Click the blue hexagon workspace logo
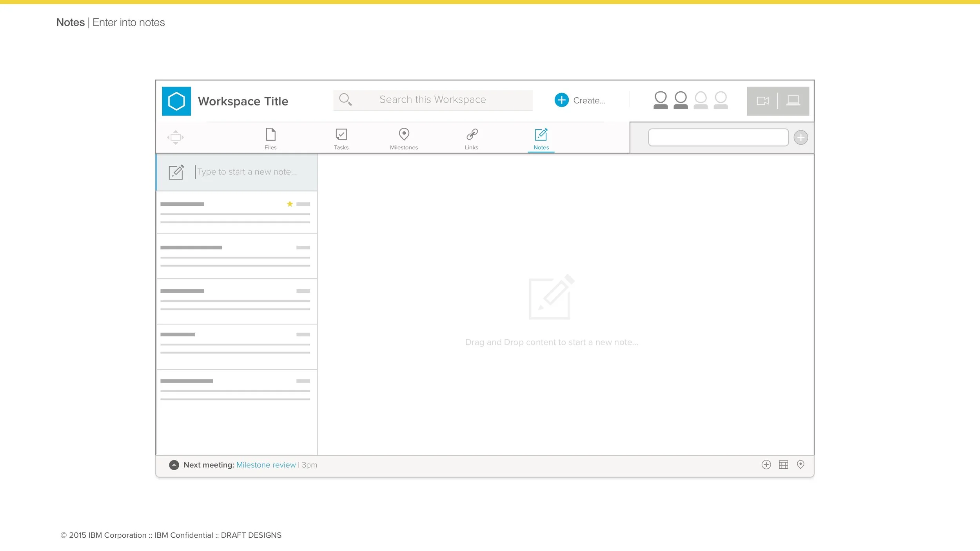The image size is (980, 551). click(x=176, y=101)
